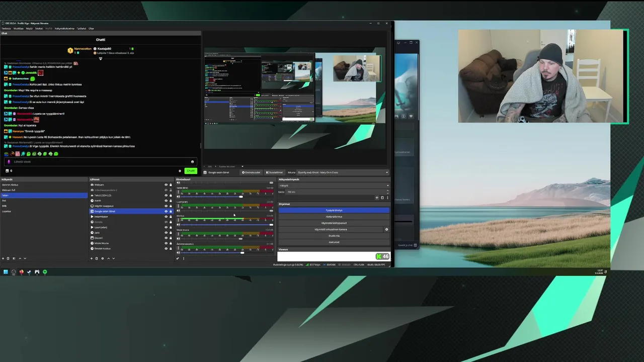Mute the Mixaile ikkuna channel speaker icon

(x=178, y=239)
